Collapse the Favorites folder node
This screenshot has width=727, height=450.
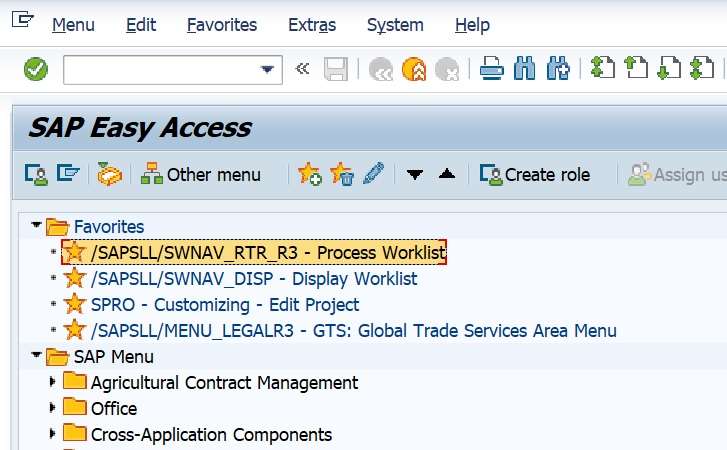pyautogui.click(x=36, y=225)
